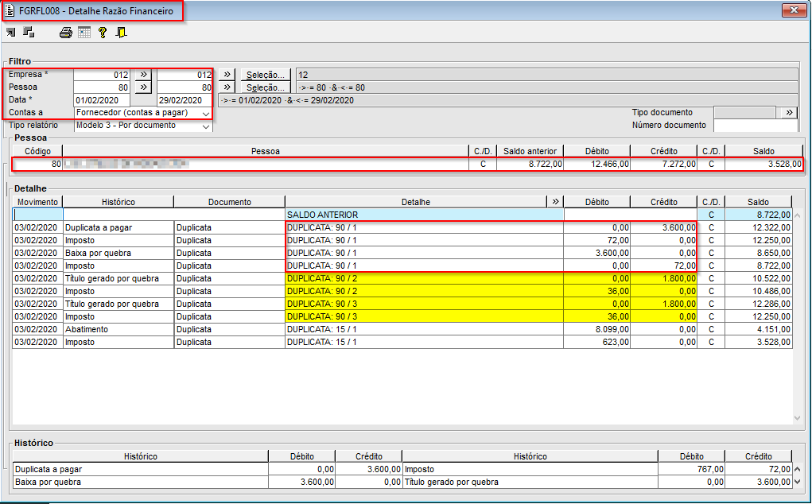Open help with the yellow question mark icon
Viewport: 812px width, 504px height.
tap(103, 33)
